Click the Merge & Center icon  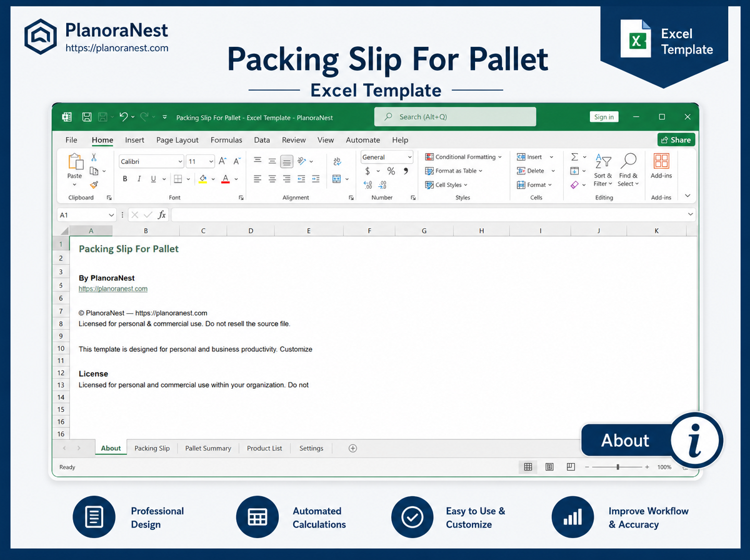click(337, 179)
